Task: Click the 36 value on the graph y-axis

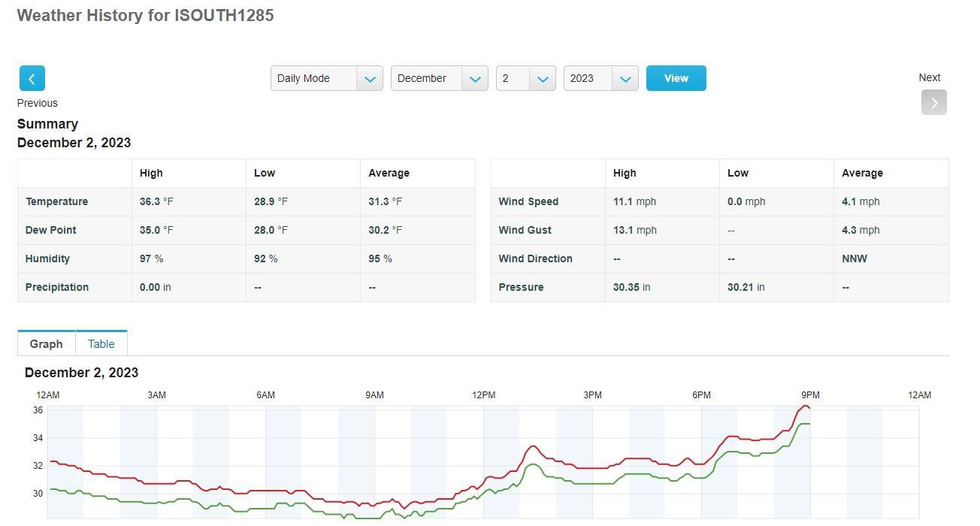Action: (38, 410)
